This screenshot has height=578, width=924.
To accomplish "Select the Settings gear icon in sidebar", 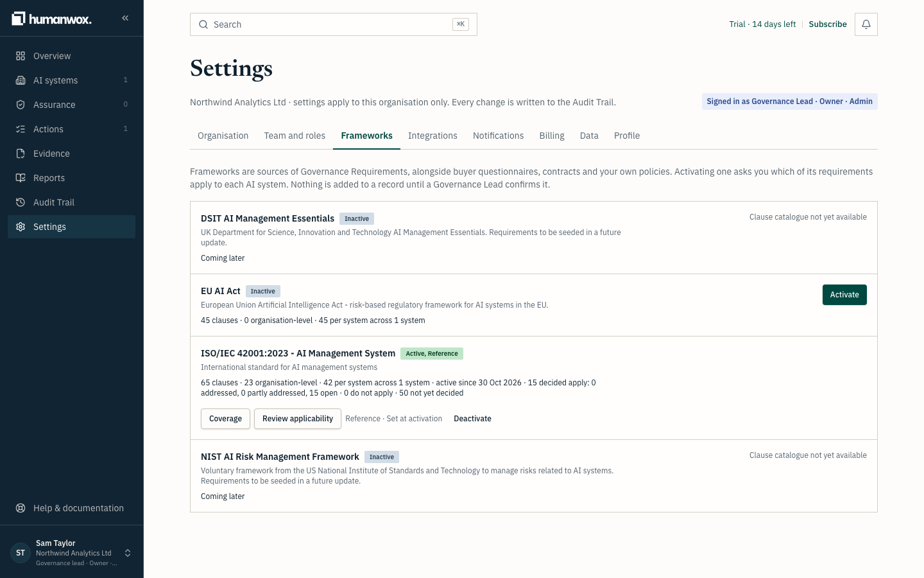I will [x=21, y=227].
